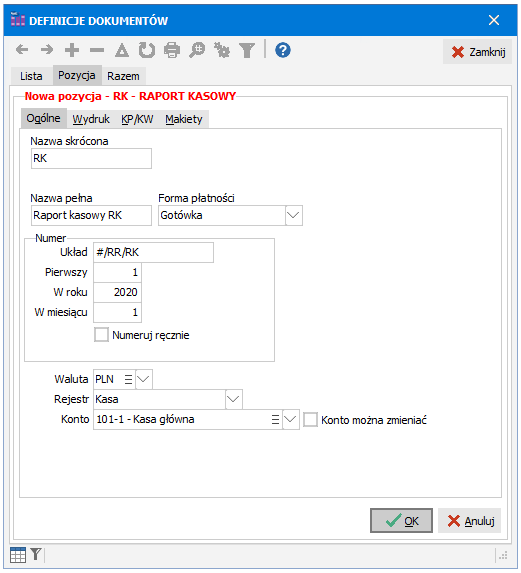
Task: Add a new entry with plus icon
Action: (x=72, y=50)
